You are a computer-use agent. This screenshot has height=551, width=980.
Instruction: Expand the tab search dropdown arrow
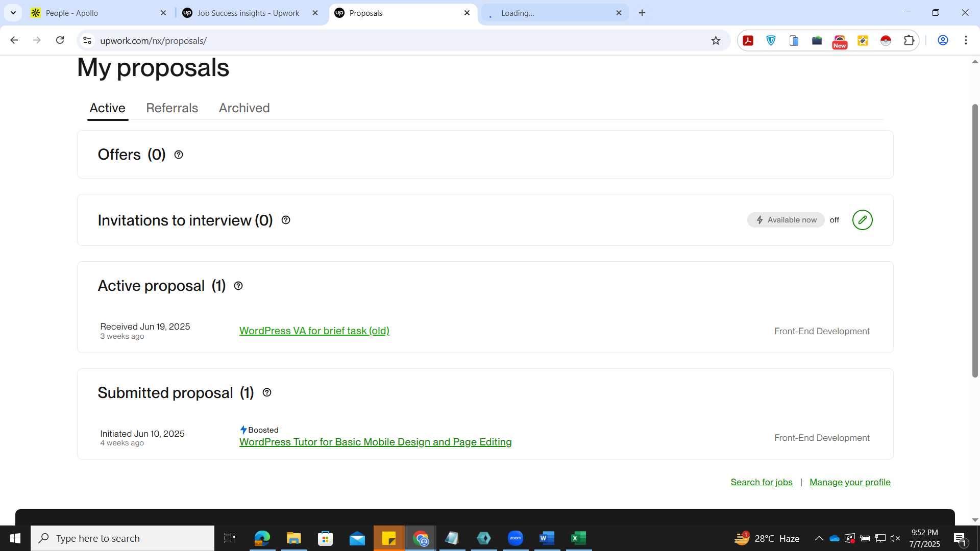[13, 13]
